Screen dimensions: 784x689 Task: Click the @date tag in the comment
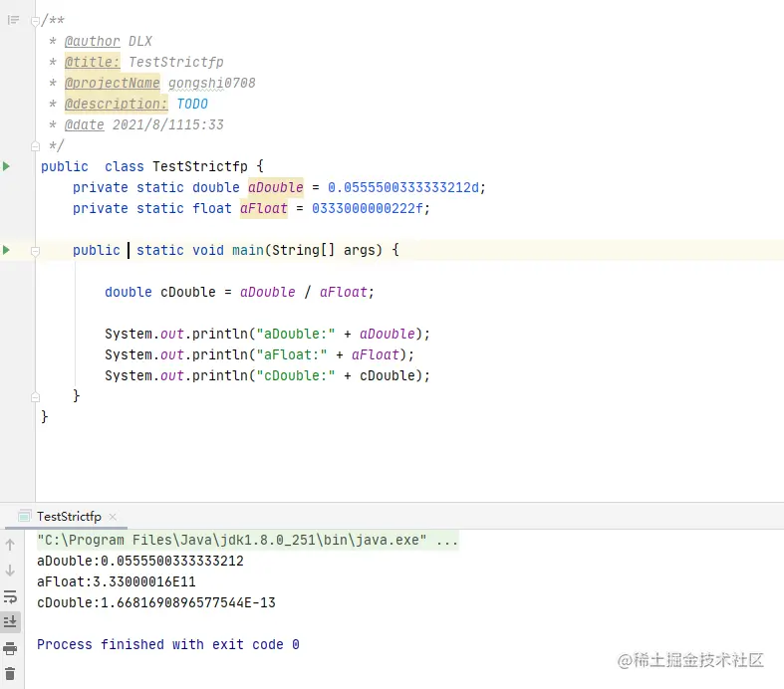(x=84, y=124)
